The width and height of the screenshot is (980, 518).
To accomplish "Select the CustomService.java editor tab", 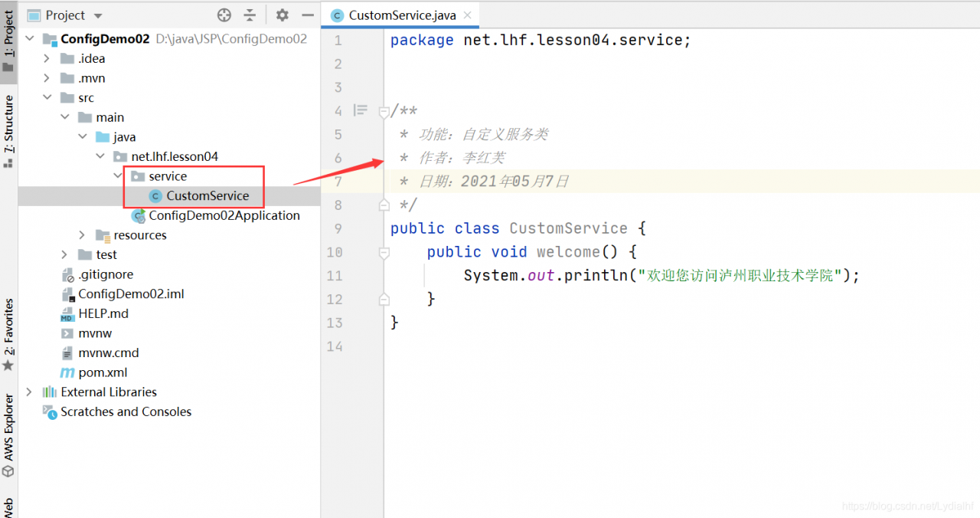I will 402,15.
